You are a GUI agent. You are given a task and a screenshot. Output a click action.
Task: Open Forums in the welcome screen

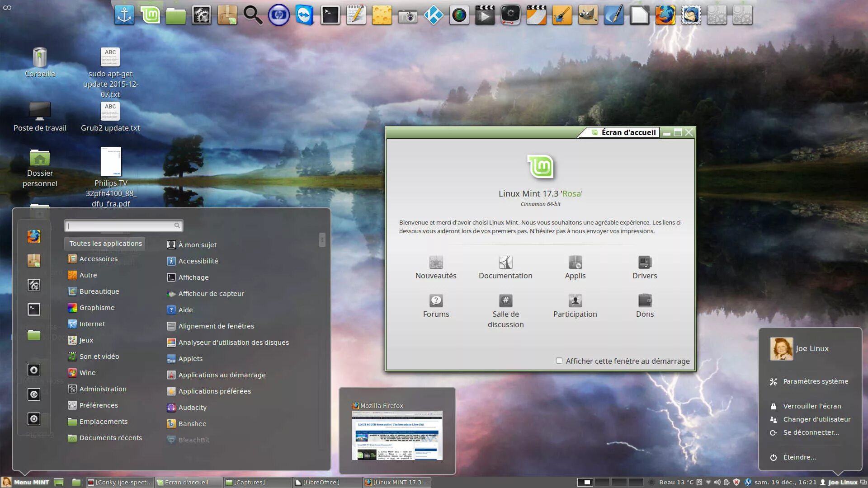coord(436,306)
